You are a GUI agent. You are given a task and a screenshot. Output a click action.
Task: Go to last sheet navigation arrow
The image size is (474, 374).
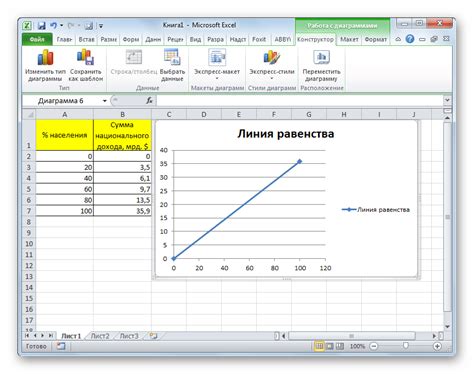51,336
